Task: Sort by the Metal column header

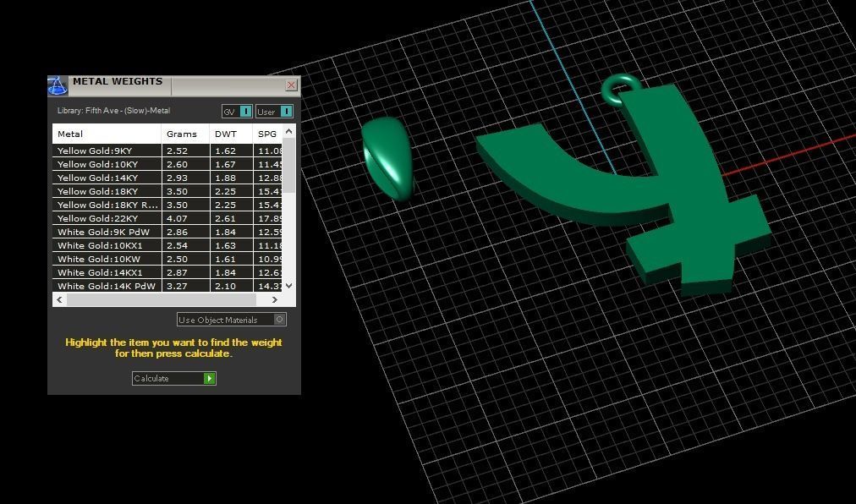Action: click(107, 134)
